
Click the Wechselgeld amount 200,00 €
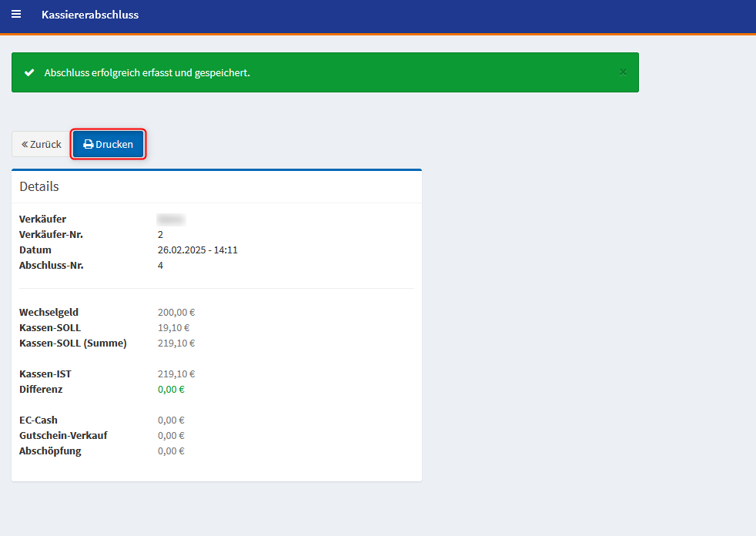[x=176, y=312]
